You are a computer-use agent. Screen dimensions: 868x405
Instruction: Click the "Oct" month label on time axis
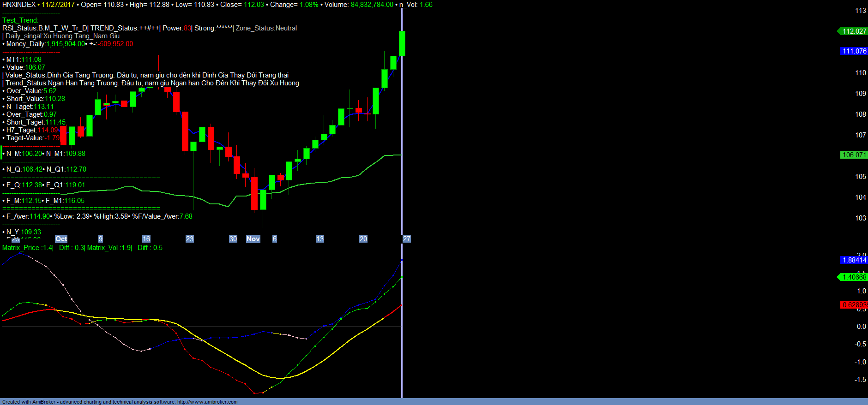(61, 239)
